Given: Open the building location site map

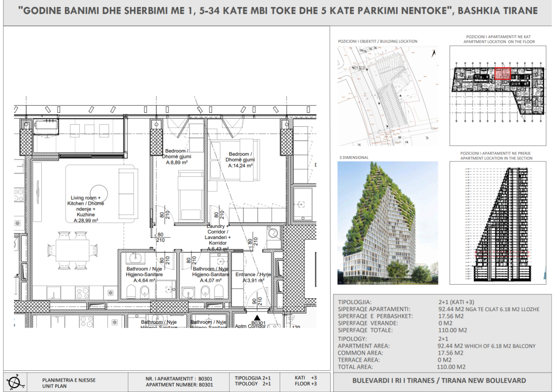Looking at the screenshot, I should tap(388, 96).
